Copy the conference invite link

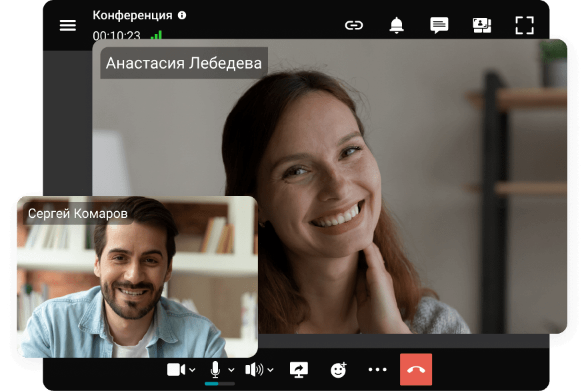click(354, 25)
